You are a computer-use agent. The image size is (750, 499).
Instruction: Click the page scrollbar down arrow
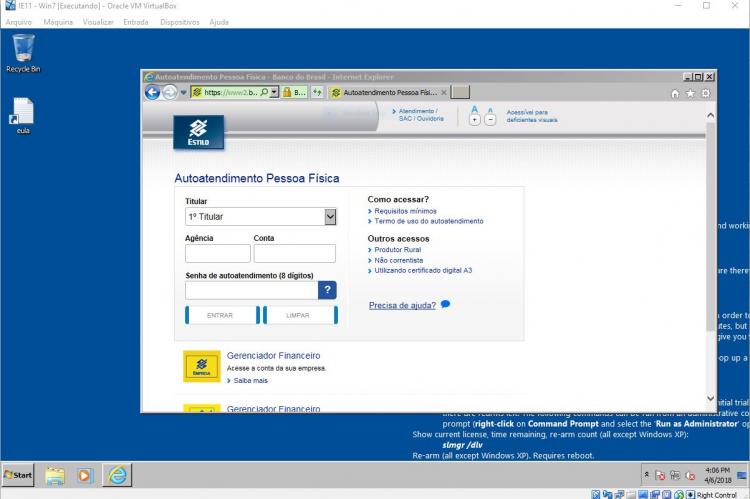[x=711, y=399]
